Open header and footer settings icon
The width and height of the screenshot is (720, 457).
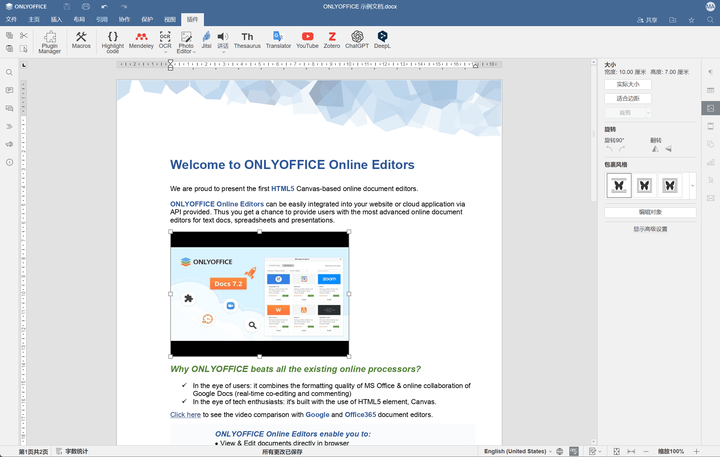click(710, 126)
